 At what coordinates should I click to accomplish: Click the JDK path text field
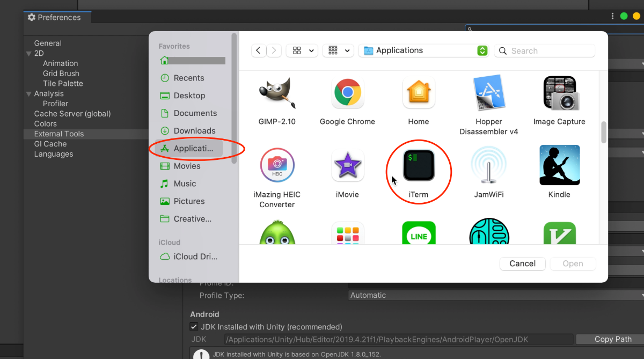399,339
